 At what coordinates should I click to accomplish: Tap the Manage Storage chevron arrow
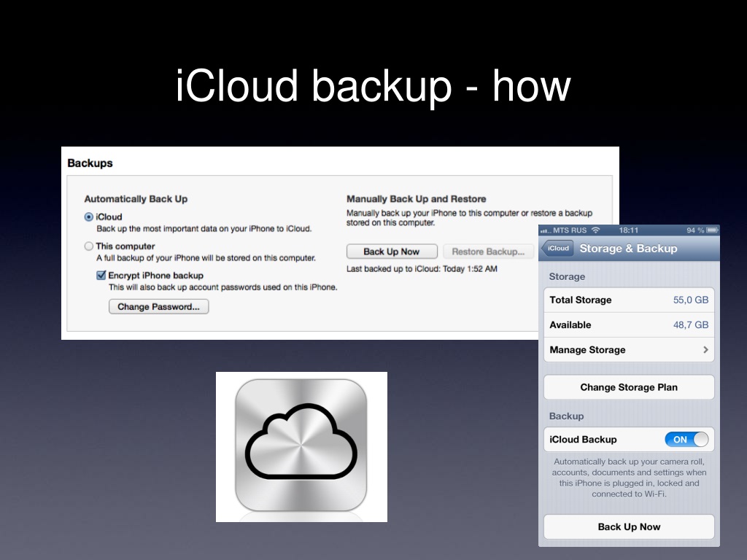705,349
